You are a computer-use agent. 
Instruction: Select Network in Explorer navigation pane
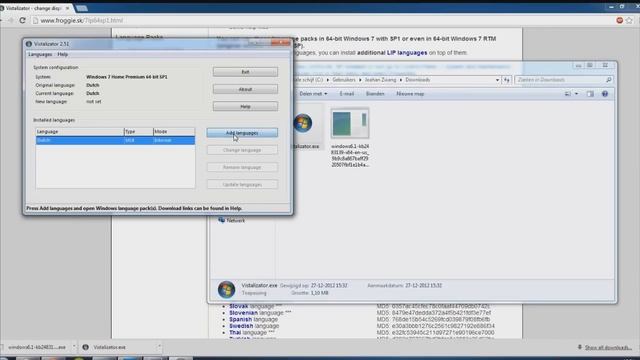[232, 220]
